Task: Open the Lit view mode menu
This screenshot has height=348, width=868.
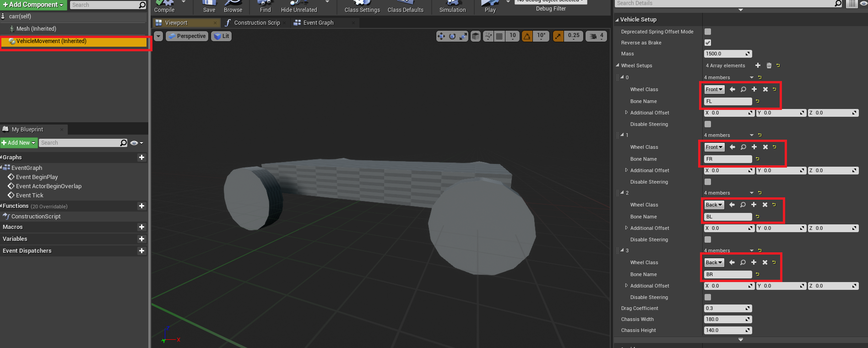Action: coord(221,36)
